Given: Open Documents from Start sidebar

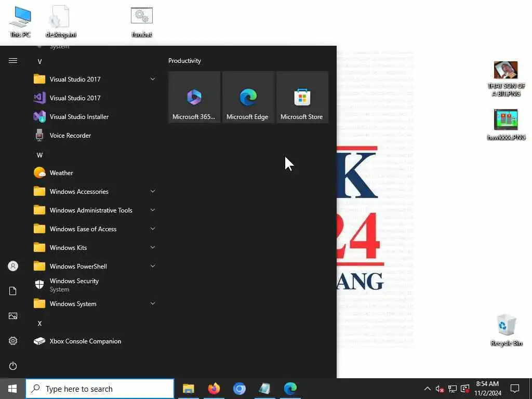Looking at the screenshot, I should [x=13, y=291].
